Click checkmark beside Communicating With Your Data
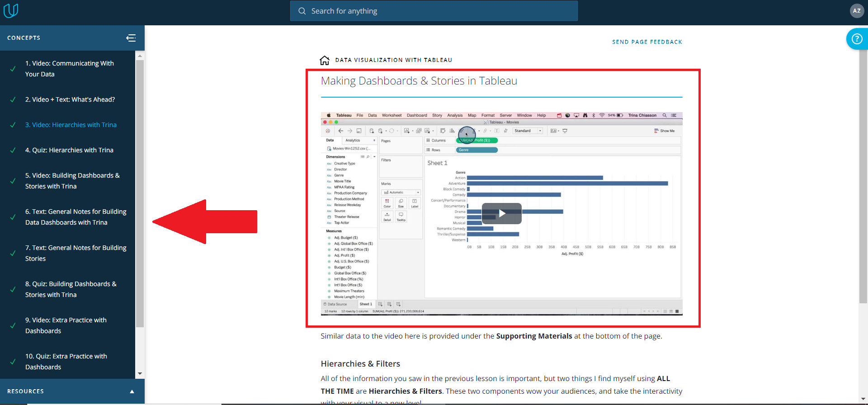 [13, 69]
